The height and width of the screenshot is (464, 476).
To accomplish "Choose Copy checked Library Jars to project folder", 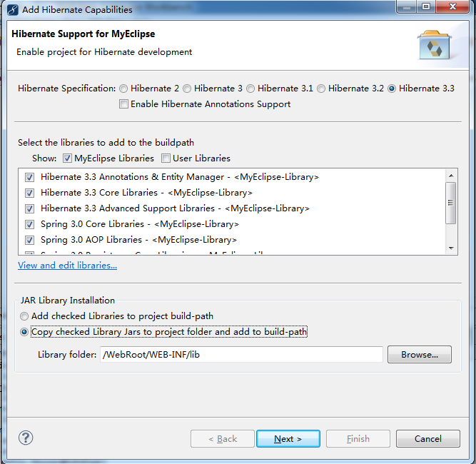I will (24, 332).
